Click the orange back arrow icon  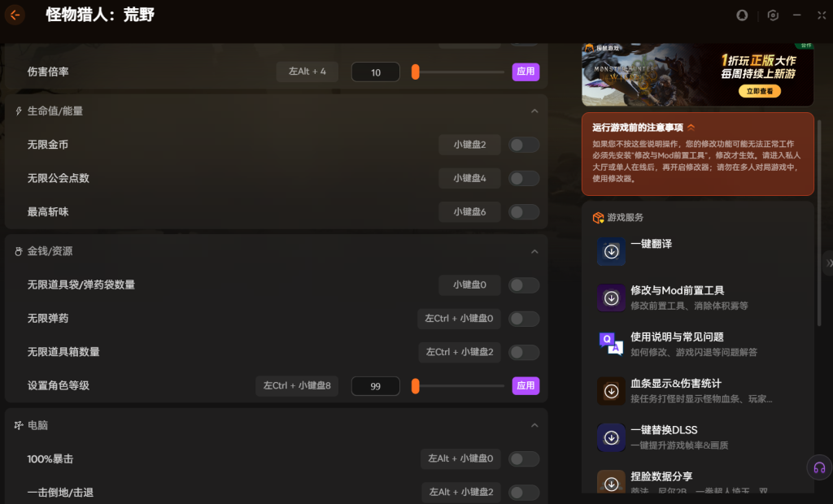coord(15,15)
